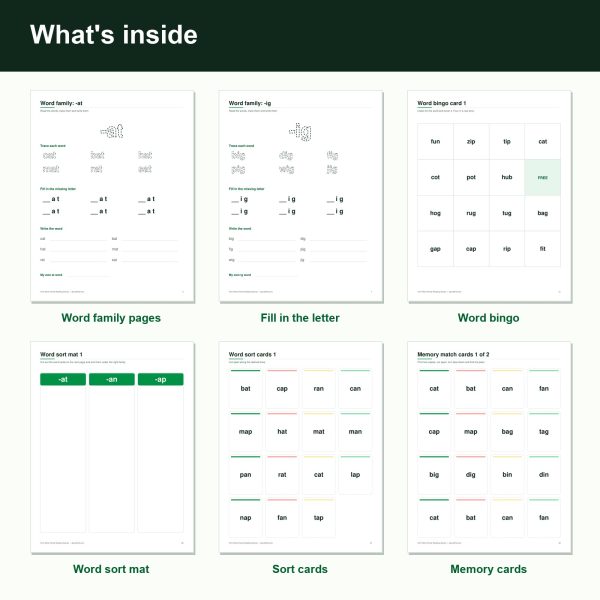Click the "gap" bingo square
Screen dimensions: 600x600
[x=435, y=249]
